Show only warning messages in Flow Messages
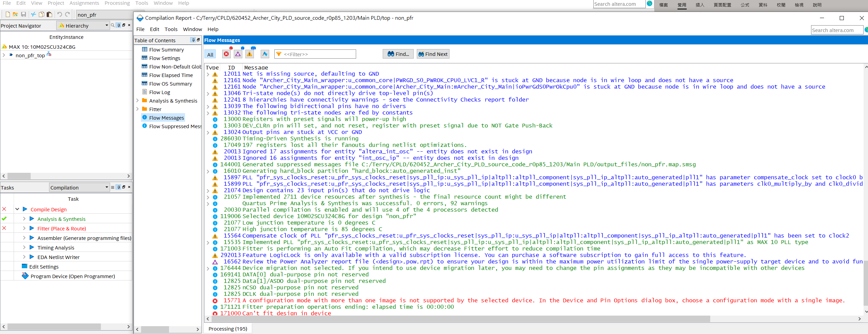This screenshot has width=868, height=334. pyautogui.click(x=250, y=54)
